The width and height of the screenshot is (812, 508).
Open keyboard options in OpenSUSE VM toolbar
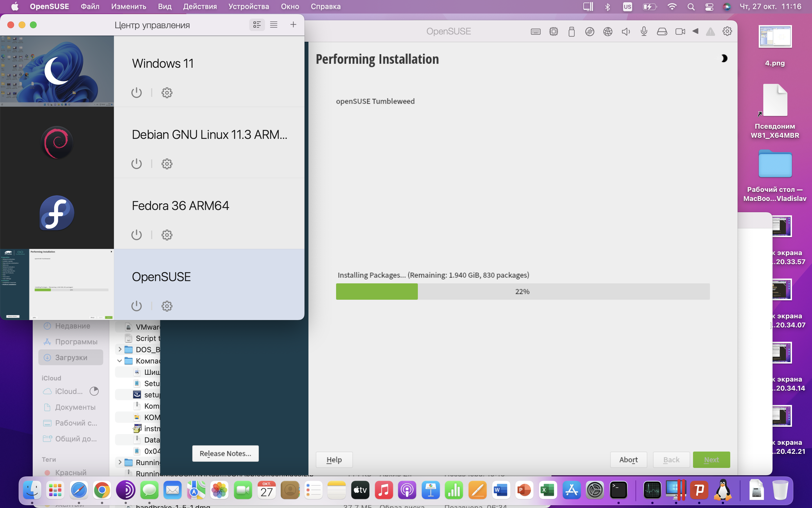[x=535, y=32]
